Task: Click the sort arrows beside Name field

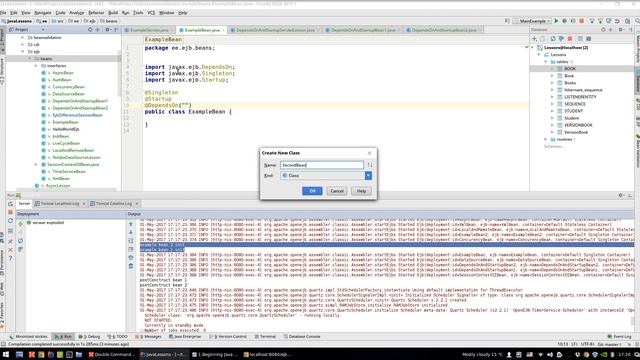Action: click(x=369, y=165)
